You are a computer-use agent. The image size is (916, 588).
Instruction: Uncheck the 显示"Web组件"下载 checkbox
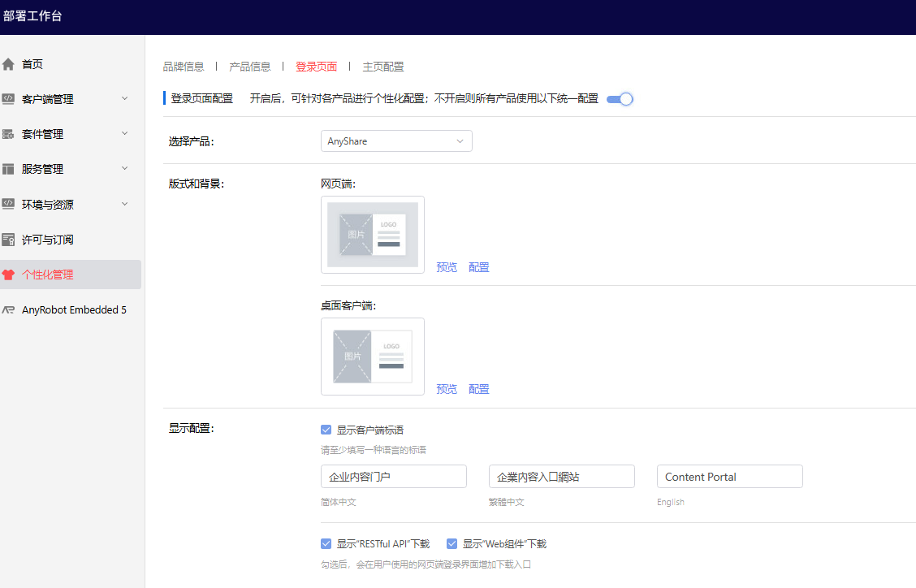coord(452,544)
